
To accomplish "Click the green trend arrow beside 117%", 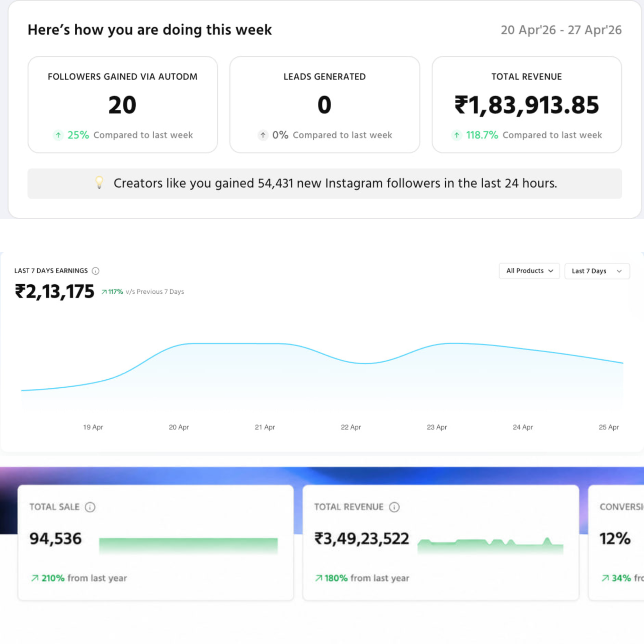I will pos(104,292).
